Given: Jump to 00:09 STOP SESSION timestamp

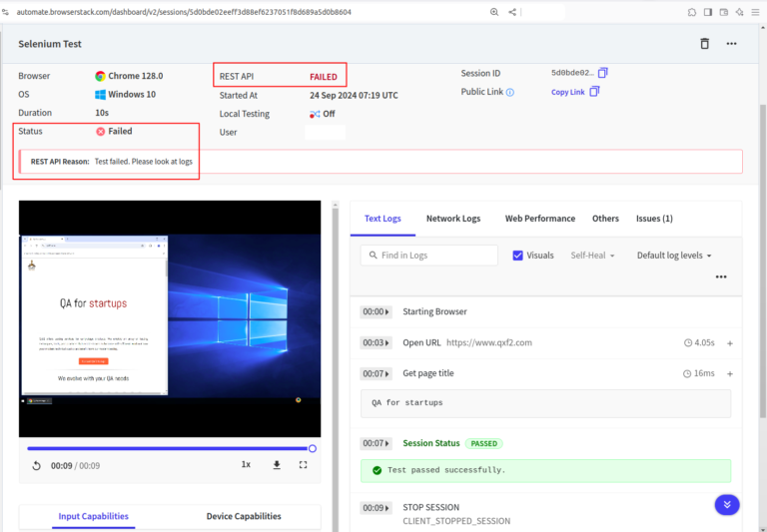Looking at the screenshot, I should pos(376,508).
